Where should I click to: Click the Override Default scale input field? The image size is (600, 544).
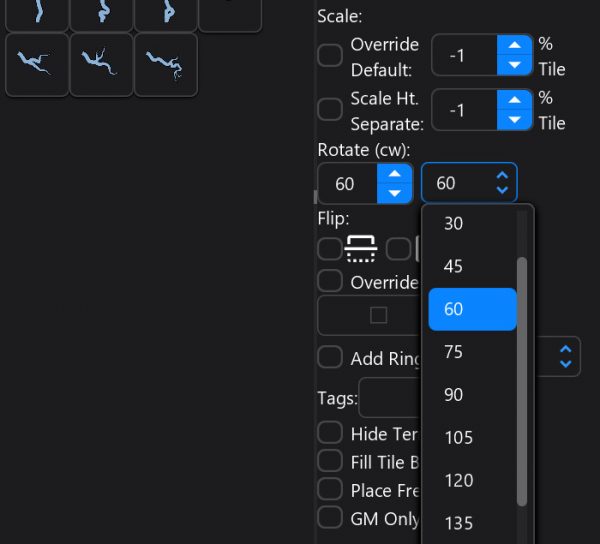(464, 55)
